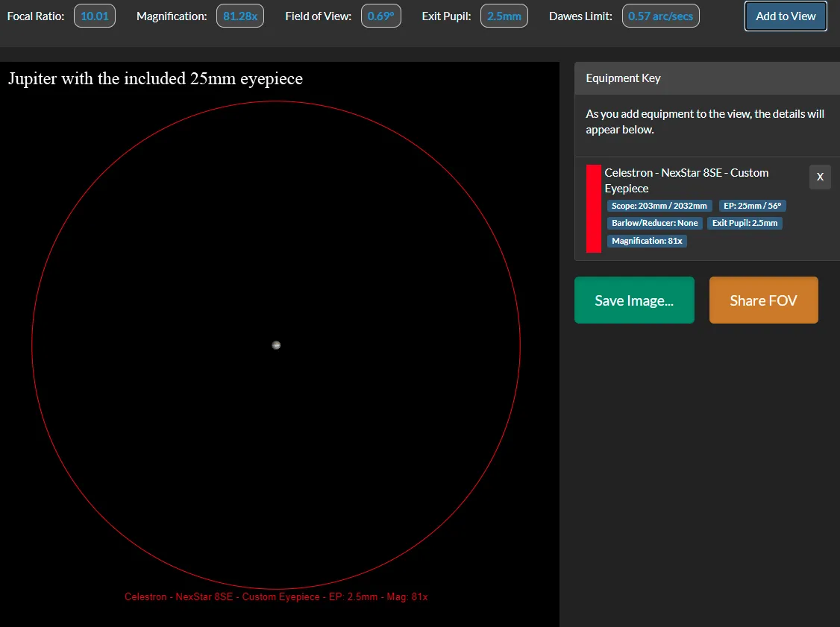This screenshot has width=840, height=627.
Task: Click the Celestron NexStar 8SE equipment title
Action: tap(686, 180)
